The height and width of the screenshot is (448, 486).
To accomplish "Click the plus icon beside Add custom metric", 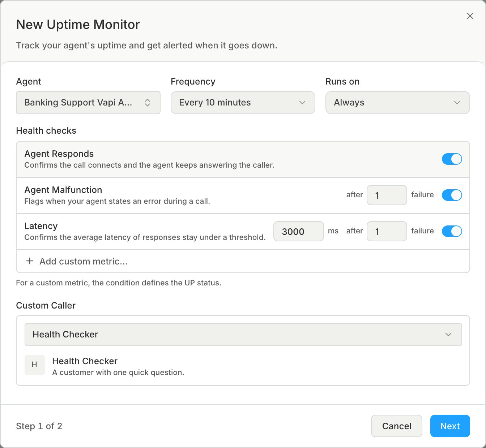I will tap(30, 261).
